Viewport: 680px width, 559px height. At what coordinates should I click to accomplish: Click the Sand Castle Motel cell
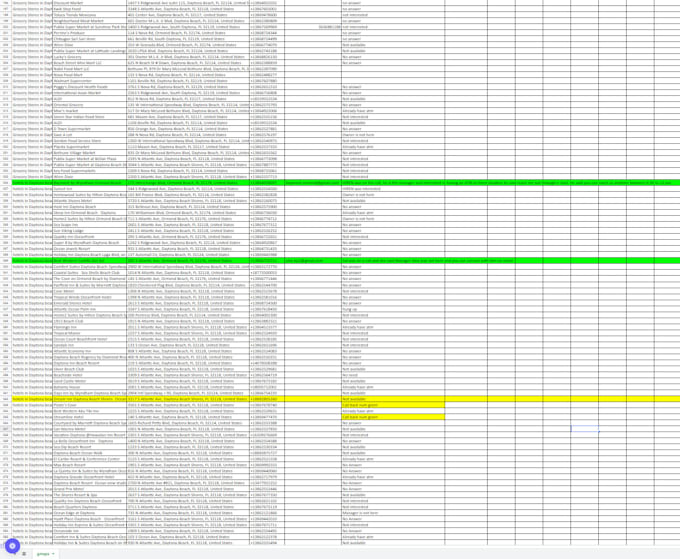point(90,381)
